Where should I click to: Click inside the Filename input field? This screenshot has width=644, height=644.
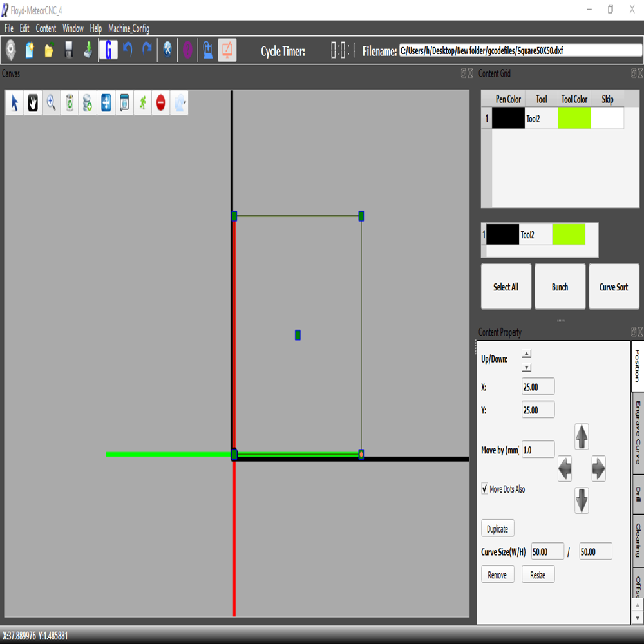point(515,50)
